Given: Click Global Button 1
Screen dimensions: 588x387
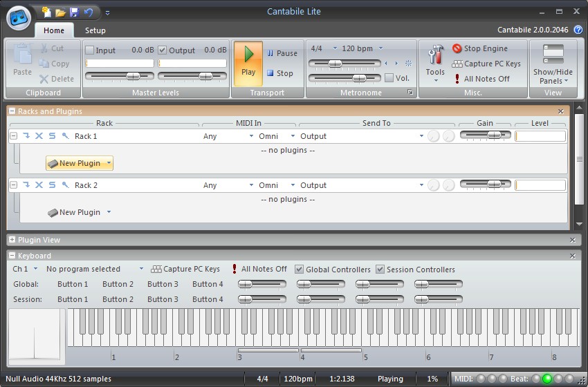Looking at the screenshot, I should 73,284.
